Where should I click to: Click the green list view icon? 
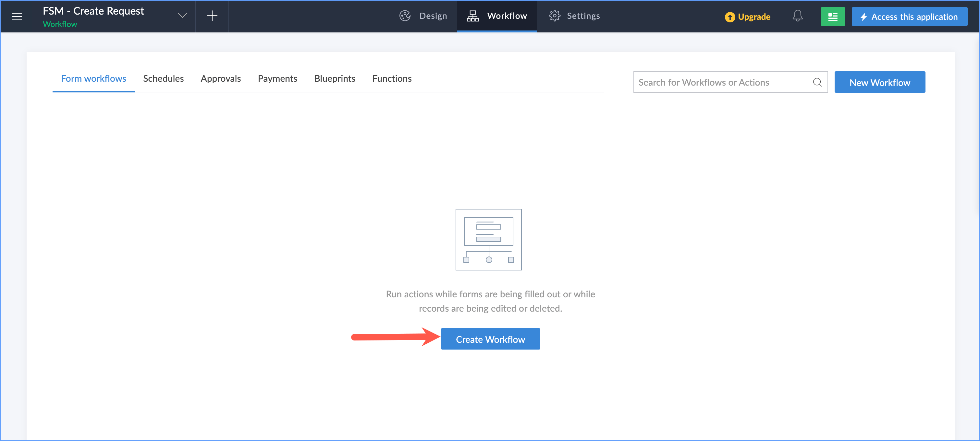point(832,17)
